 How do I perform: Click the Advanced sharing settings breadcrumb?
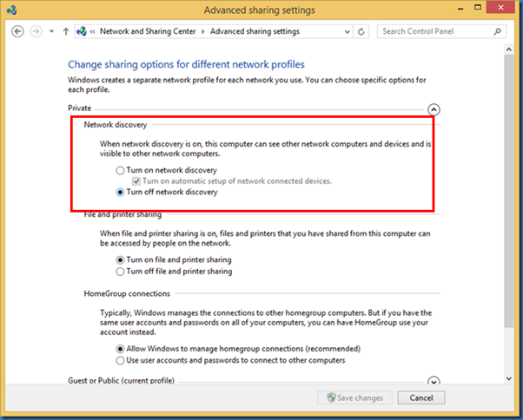click(255, 31)
